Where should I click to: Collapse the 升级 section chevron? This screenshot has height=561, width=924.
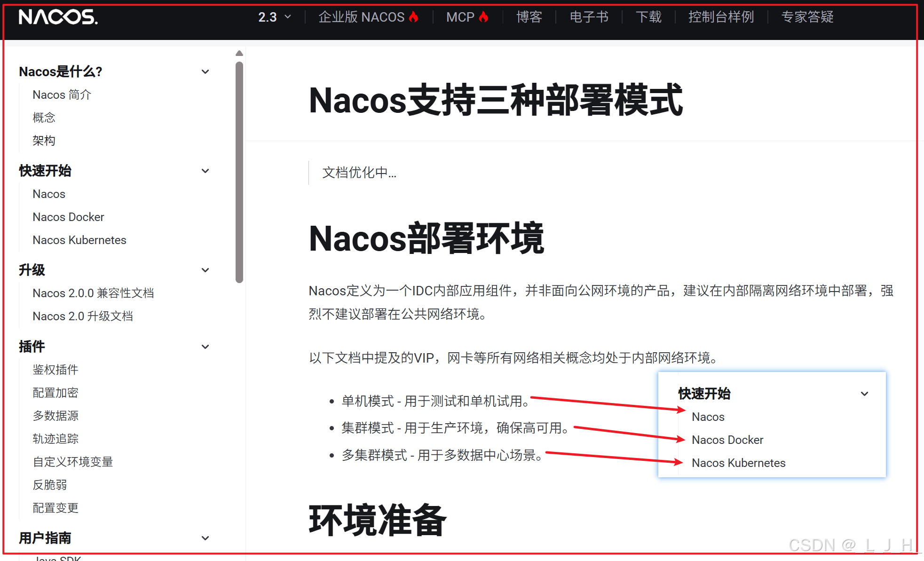click(x=205, y=270)
